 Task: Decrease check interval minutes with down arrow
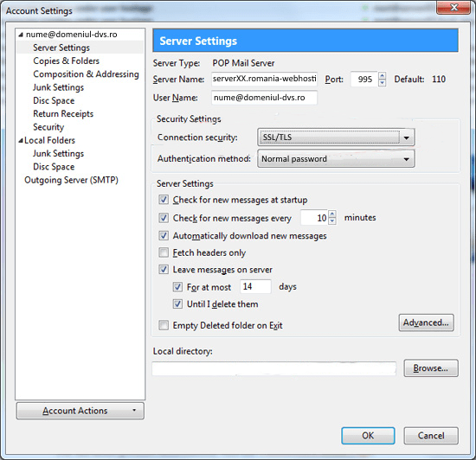coord(332,221)
